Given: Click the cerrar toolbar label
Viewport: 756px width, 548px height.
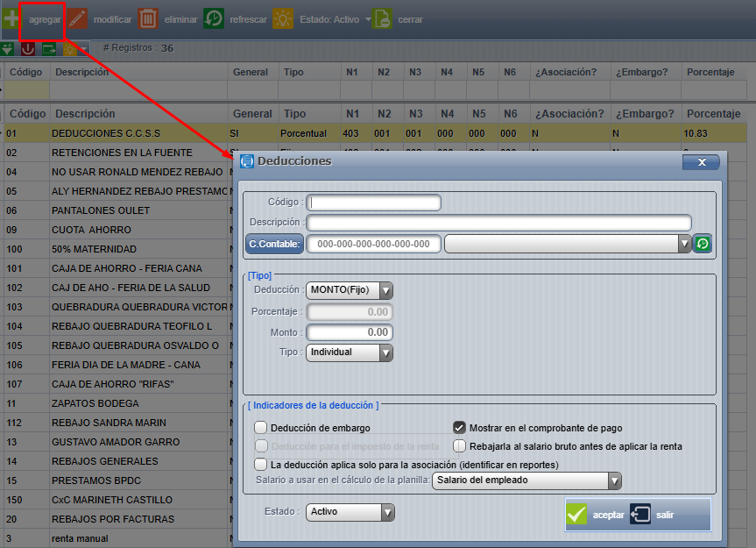Looking at the screenshot, I should pos(410,20).
